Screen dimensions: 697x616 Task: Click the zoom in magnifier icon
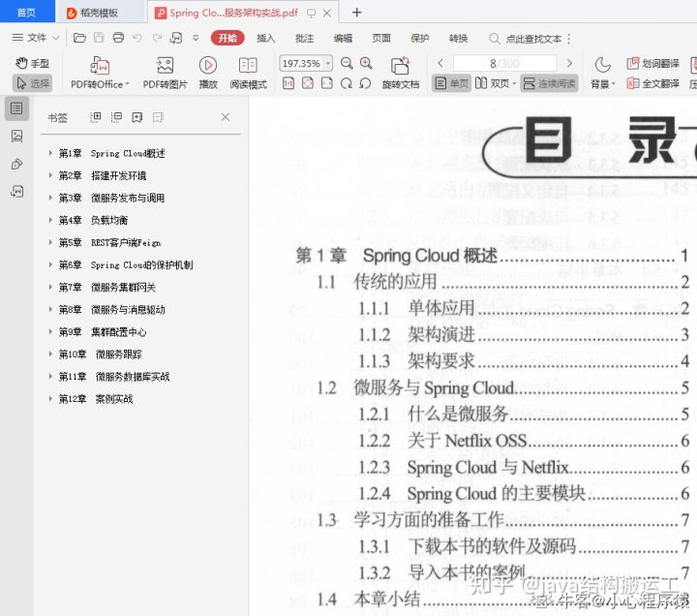pos(366,63)
